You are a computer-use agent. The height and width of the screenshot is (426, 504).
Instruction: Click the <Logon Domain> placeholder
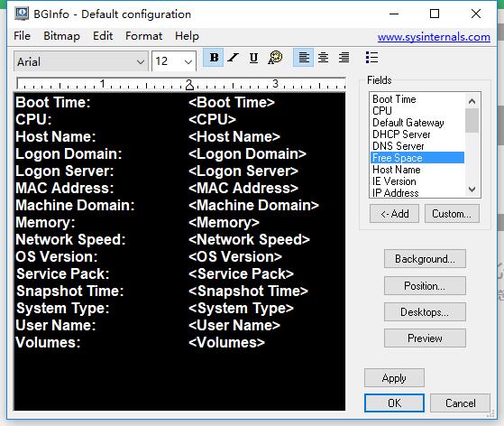(247, 153)
